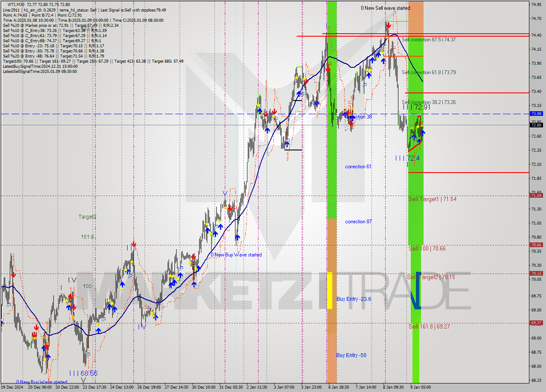The image size is (546, 392).
Task: Click the '24 Dec 13:00' time axis label
Action: [x=122, y=387]
